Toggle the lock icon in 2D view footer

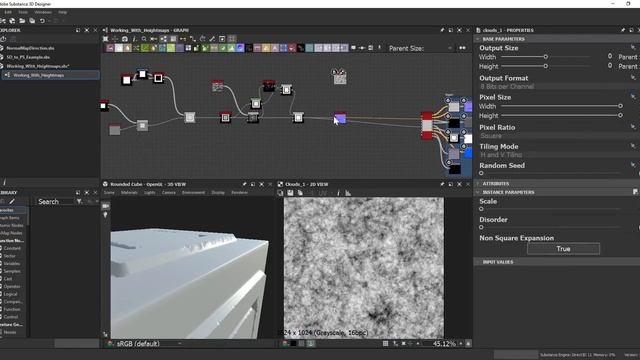(468, 344)
